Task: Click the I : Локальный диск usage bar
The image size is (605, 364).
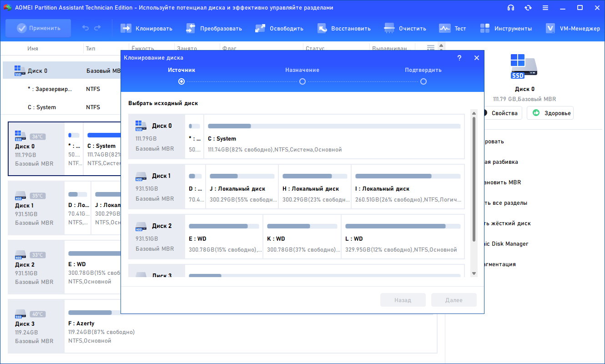Action: coord(408,176)
